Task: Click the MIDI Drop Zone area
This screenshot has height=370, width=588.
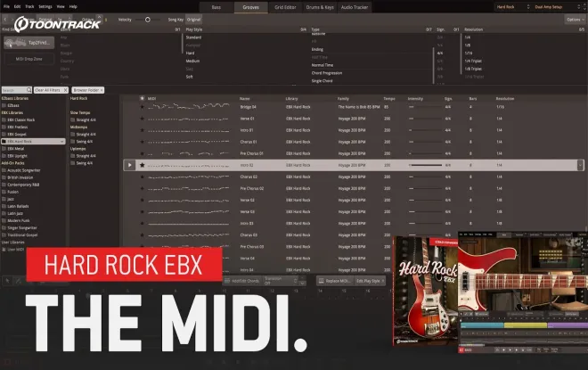Action: 29,59
